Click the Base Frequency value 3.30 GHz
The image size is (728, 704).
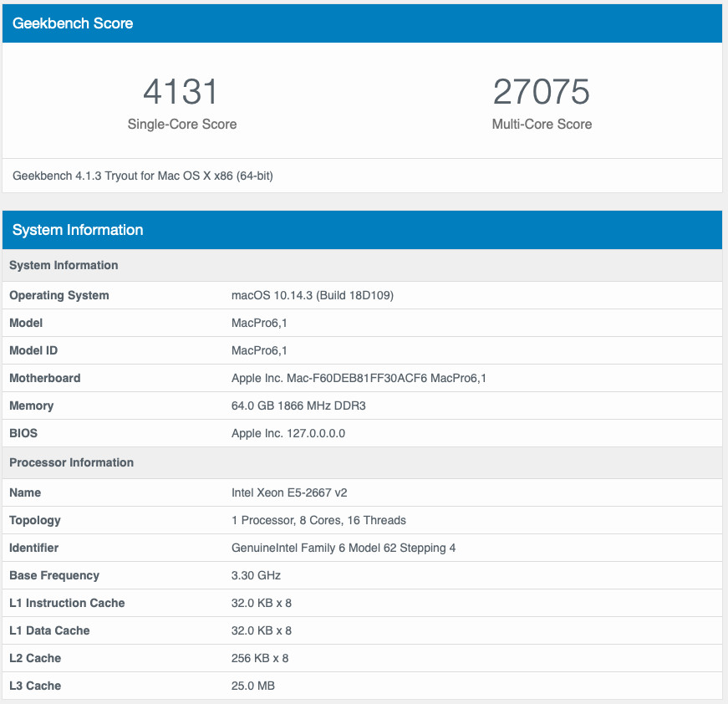pos(256,575)
